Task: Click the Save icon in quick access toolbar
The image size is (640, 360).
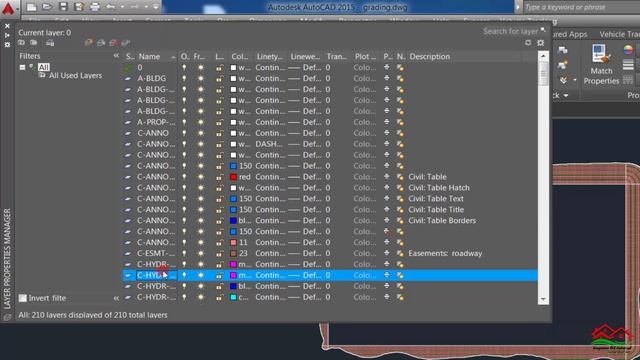Action: point(63,7)
